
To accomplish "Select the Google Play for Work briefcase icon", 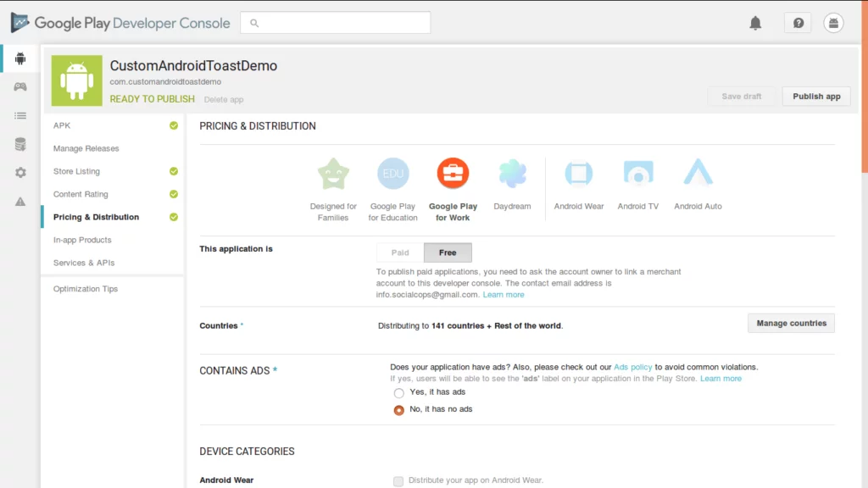I will (453, 173).
